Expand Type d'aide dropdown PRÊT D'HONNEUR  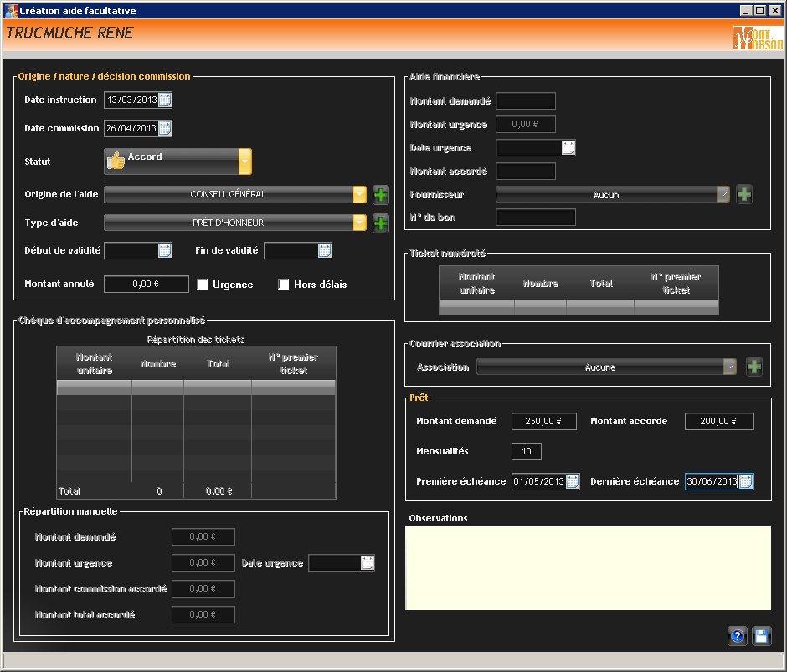tap(359, 223)
